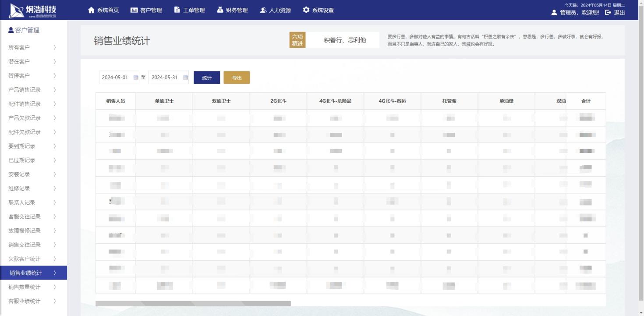Click the people icon beside 人力资源
Image resolution: width=644 pixels, height=316 pixels.
263,10
